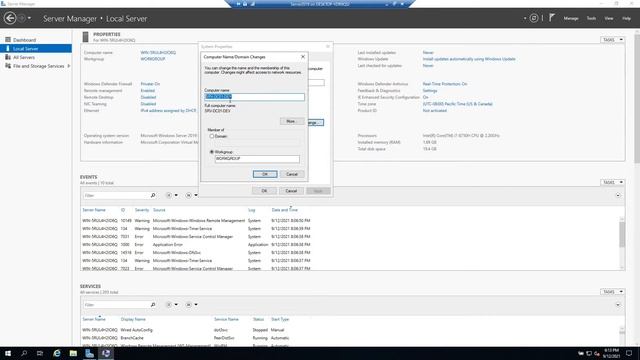Sort Events by the Severity column
Image resolution: width=640 pixels, height=360 pixels.
coord(142,210)
